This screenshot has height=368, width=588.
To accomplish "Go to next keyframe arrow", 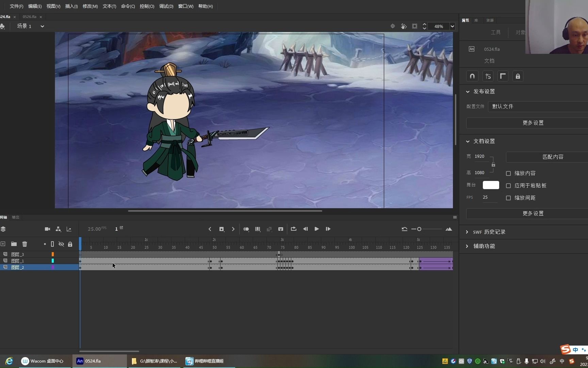I will tap(233, 229).
